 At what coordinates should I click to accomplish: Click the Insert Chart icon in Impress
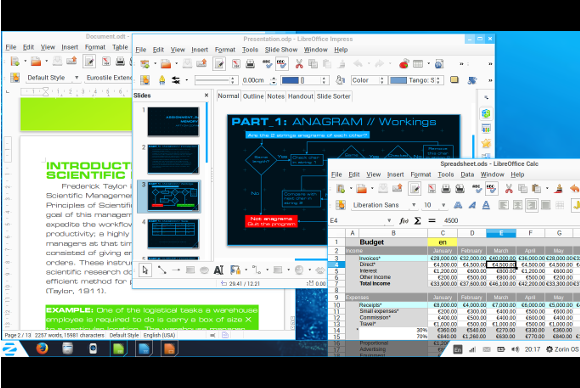[404, 64]
